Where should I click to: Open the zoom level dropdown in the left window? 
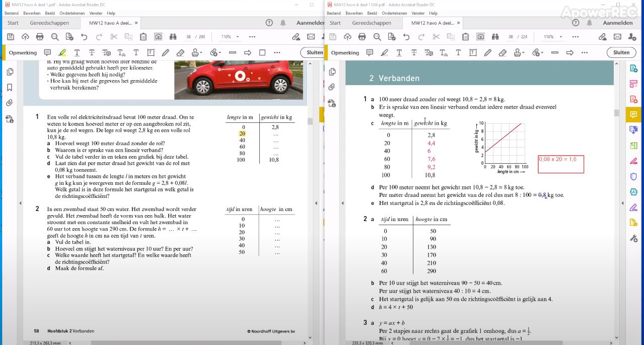click(238, 37)
